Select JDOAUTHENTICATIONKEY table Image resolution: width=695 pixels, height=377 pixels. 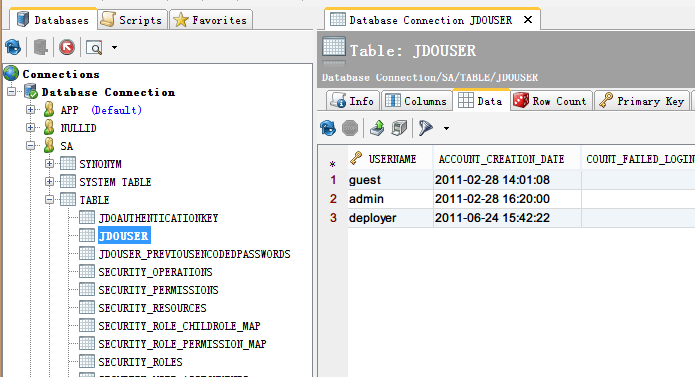[x=158, y=218]
